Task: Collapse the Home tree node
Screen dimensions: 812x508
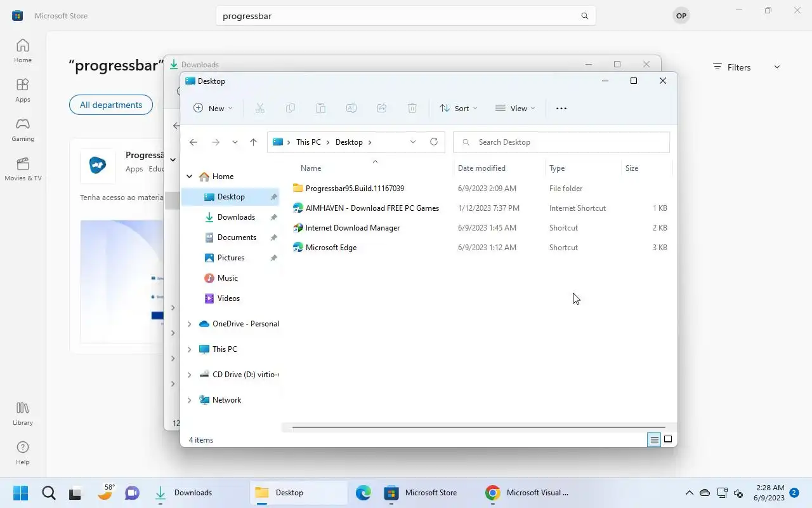Action: pyautogui.click(x=189, y=177)
